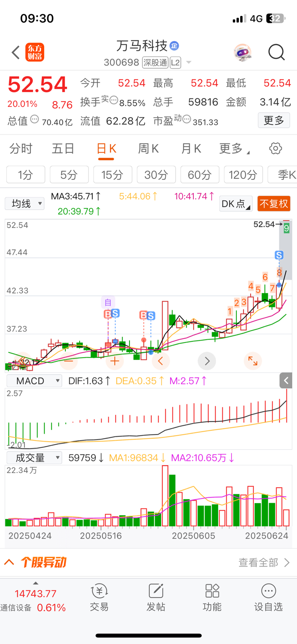
Task: Open the 成交量 indicator dropdown
Action: point(34,458)
